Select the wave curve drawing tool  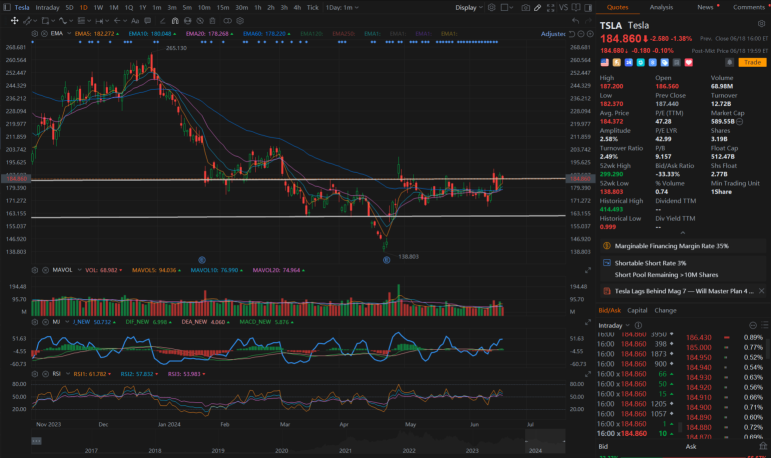click(63, 21)
